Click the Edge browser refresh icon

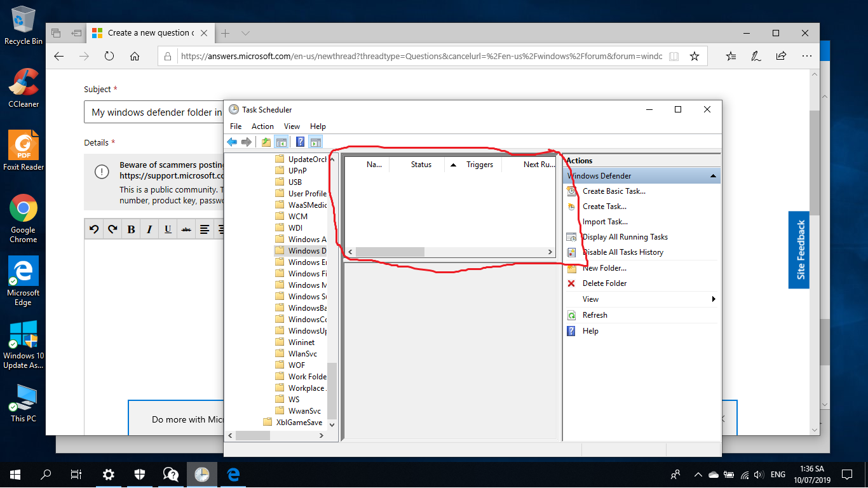pyautogui.click(x=109, y=56)
